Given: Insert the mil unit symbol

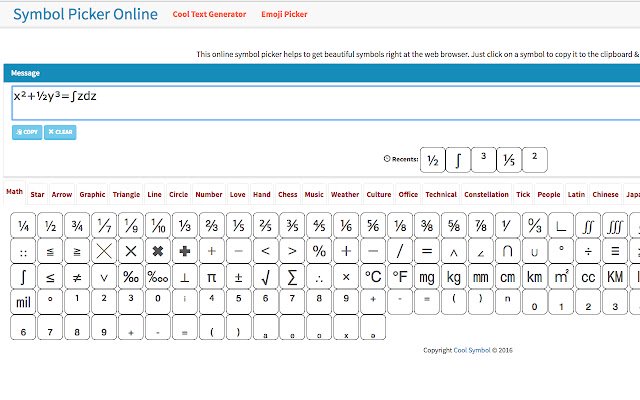Looking at the screenshot, I should pos(23,302).
